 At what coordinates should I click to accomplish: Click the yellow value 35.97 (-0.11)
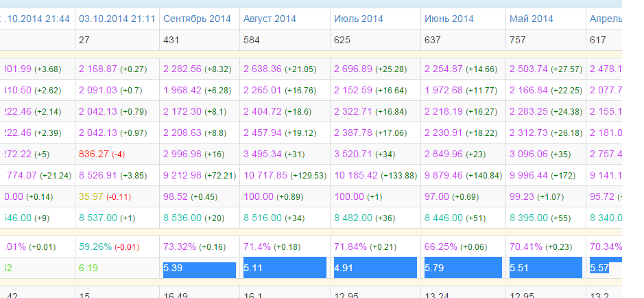(x=105, y=197)
